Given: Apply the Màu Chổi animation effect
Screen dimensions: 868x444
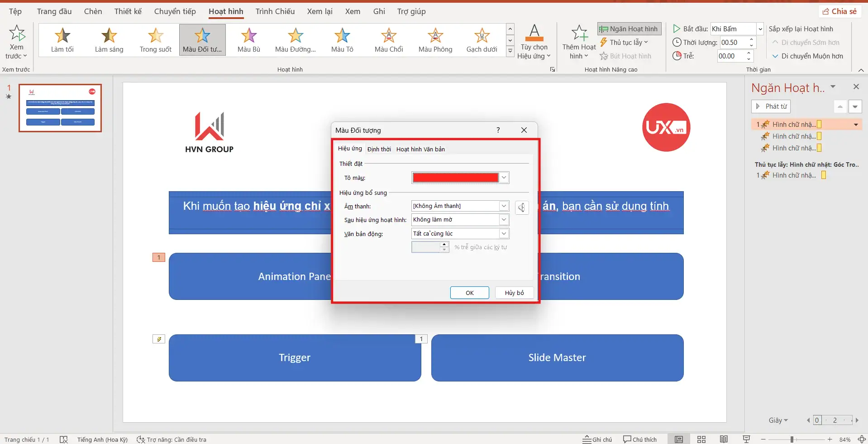Looking at the screenshot, I should (x=389, y=40).
